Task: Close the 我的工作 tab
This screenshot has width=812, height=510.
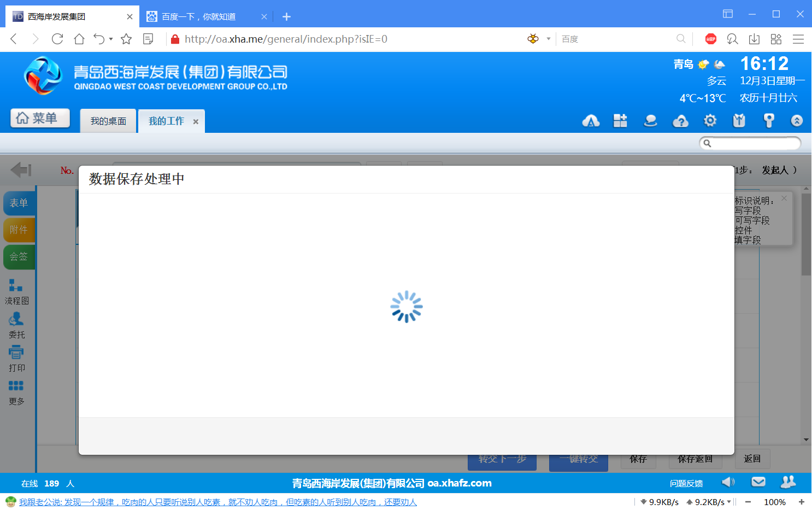Action: click(x=196, y=121)
